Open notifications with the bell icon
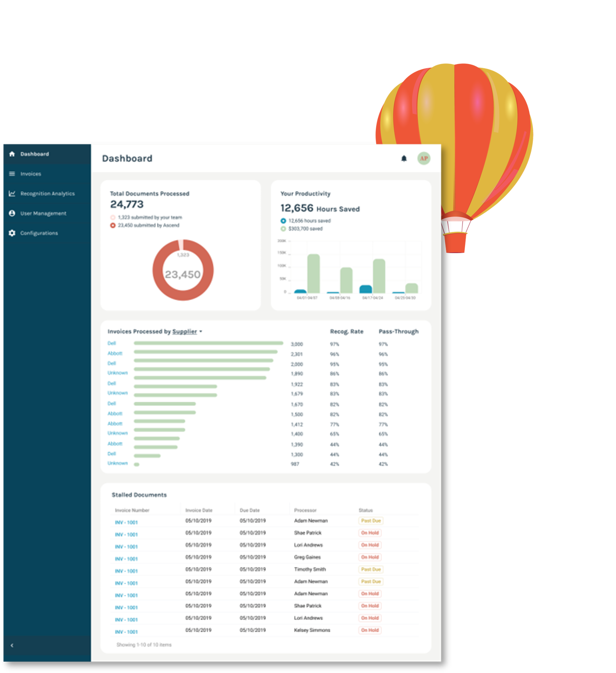616x673 pixels. click(404, 159)
